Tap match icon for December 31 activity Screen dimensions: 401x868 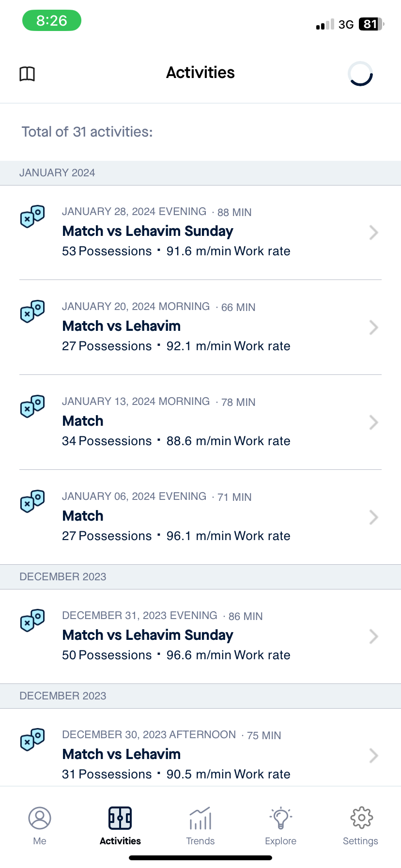(x=32, y=620)
